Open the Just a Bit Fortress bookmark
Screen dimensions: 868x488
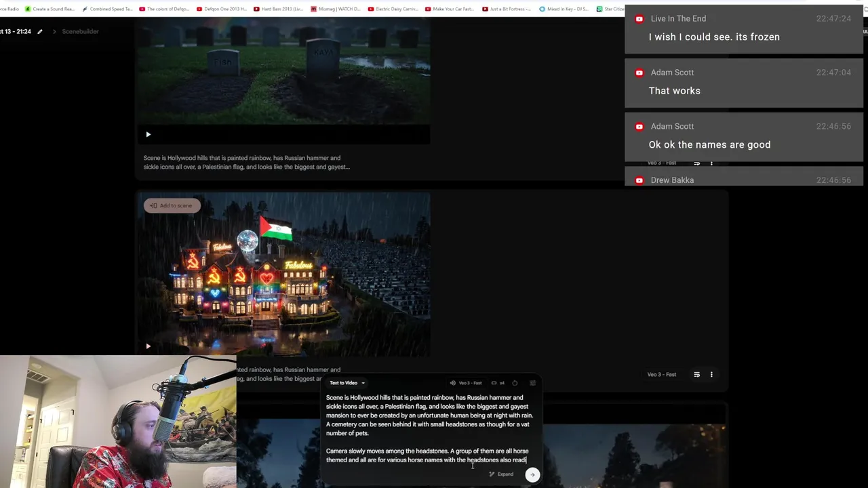click(x=507, y=9)
